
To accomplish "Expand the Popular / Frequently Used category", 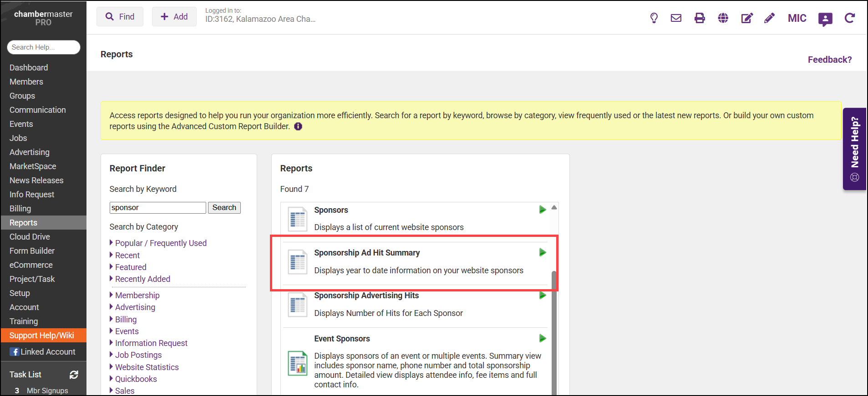I will point(160,243).
